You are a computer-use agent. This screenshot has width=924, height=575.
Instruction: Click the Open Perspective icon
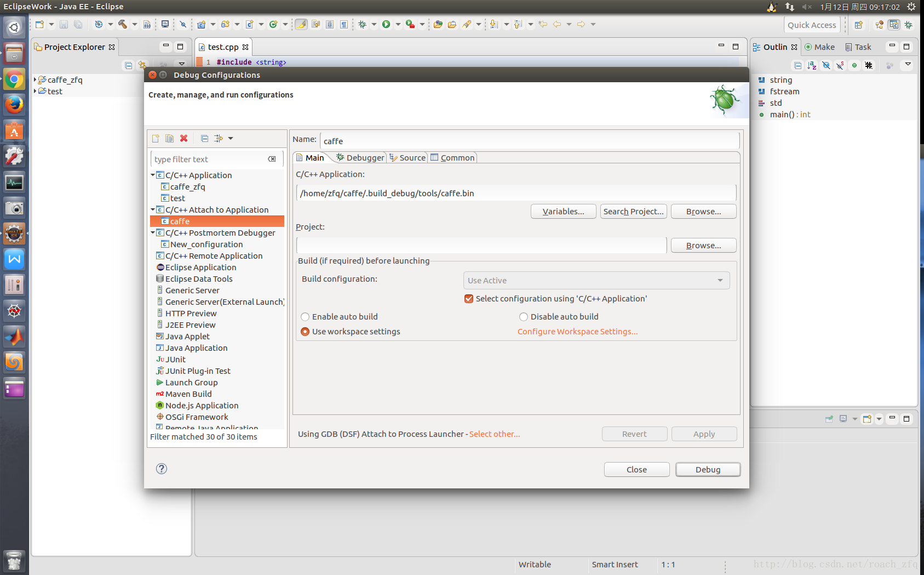click(859, 25)
